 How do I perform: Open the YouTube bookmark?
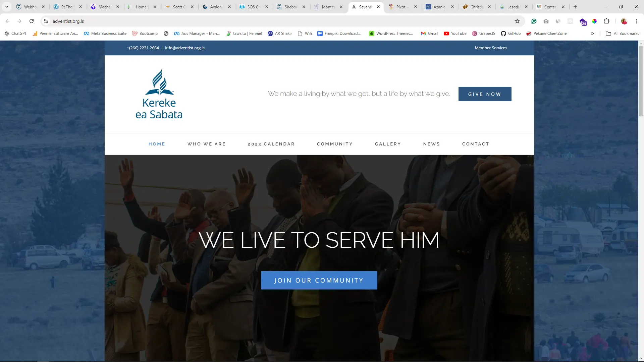tap(455, 34)
